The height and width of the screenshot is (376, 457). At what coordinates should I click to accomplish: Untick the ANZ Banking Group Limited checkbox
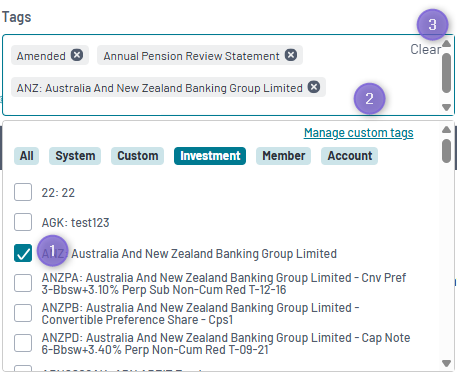23,253
